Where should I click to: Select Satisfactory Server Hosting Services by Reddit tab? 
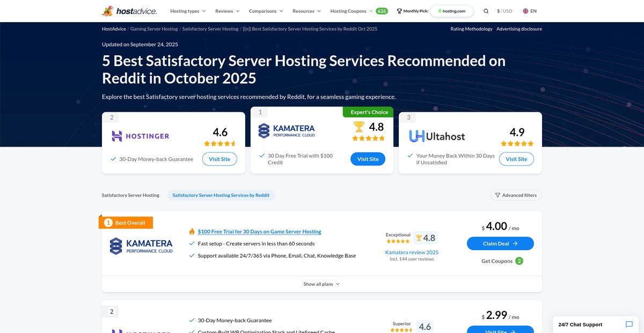click(x=221, y=196)
